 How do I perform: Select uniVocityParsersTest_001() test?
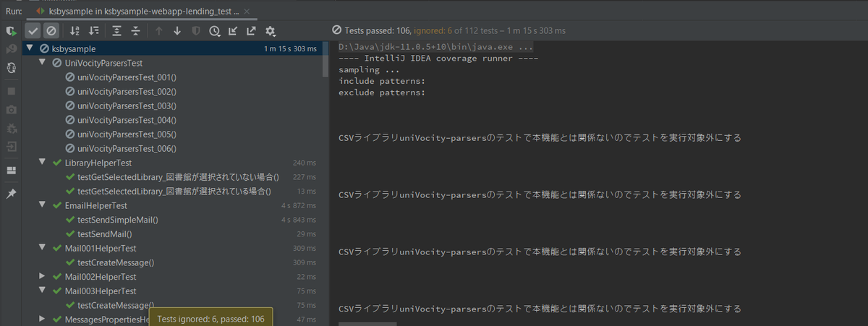(126, 77)
